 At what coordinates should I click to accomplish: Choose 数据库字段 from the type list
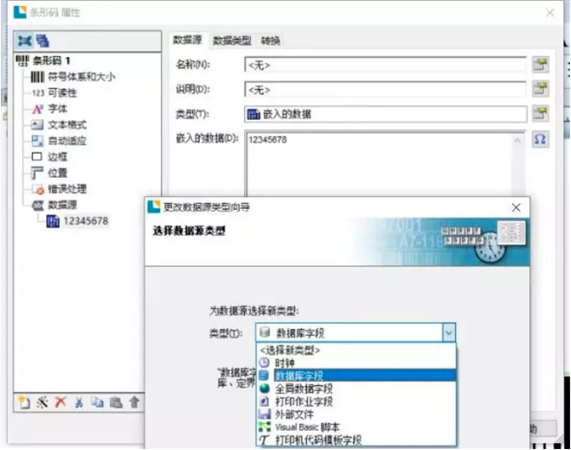(x=356, y=375)
